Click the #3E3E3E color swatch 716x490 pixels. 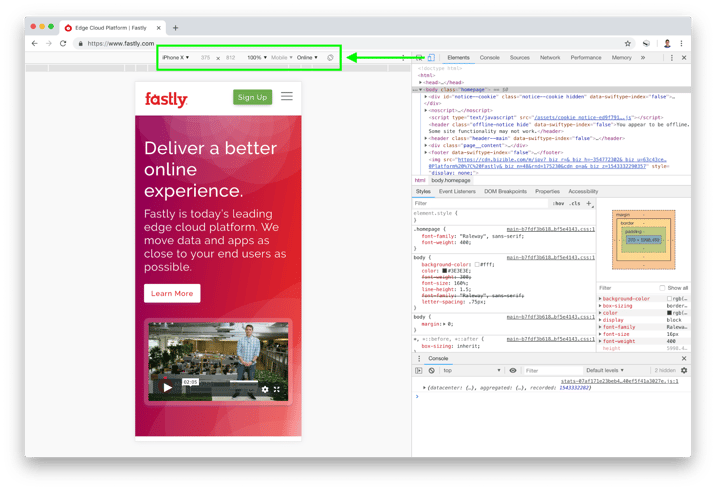pos(444,271)
